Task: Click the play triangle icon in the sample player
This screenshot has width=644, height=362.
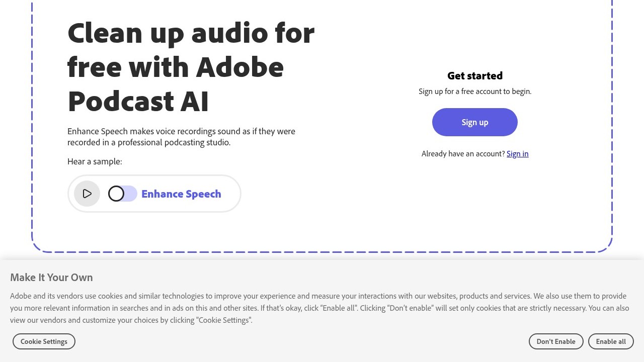Action: tap(87, 194)
